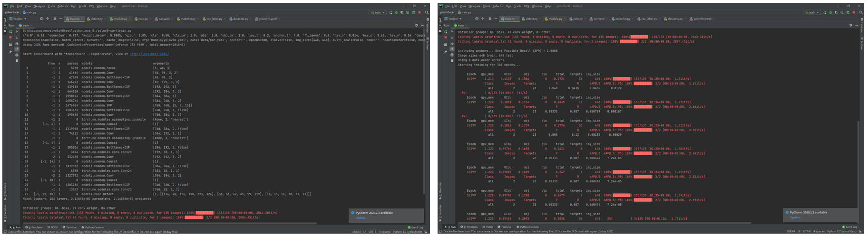Switch to car.yaml tab in left window
This screenshot has height=236, width=868.
tap(163, 19)
